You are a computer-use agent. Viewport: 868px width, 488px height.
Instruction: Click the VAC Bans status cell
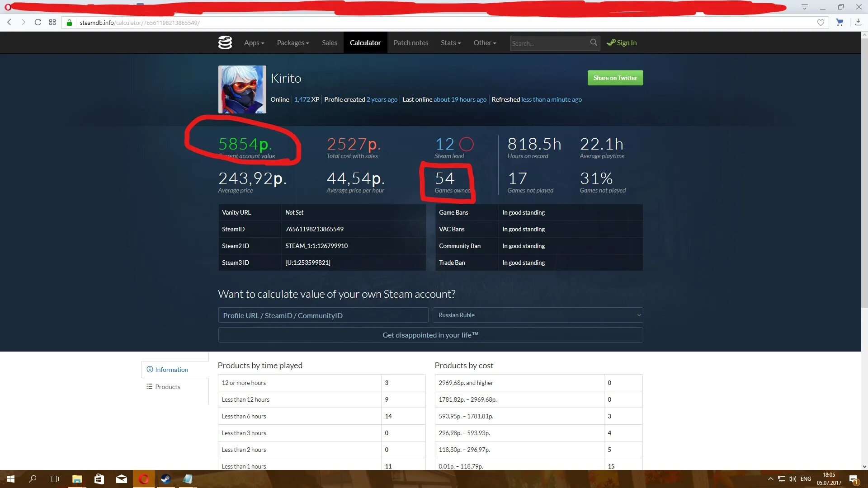pyautogui.click(x=571, y=229)
